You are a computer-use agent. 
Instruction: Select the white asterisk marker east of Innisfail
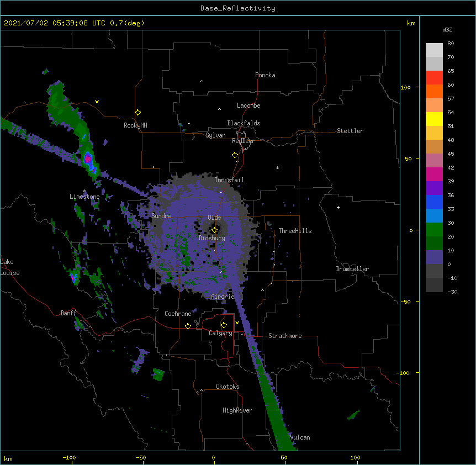pos(277,168)
